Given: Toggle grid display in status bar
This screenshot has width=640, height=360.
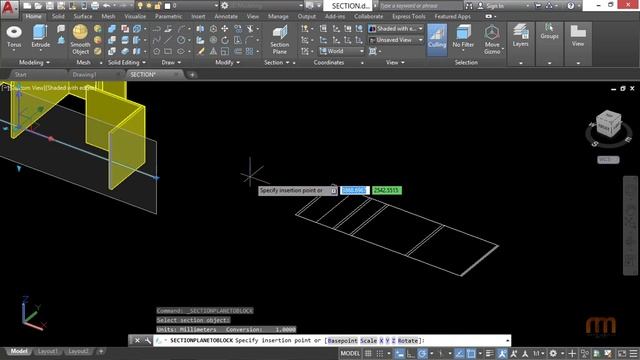Looking at the screenshot, I should pos(368,353).
